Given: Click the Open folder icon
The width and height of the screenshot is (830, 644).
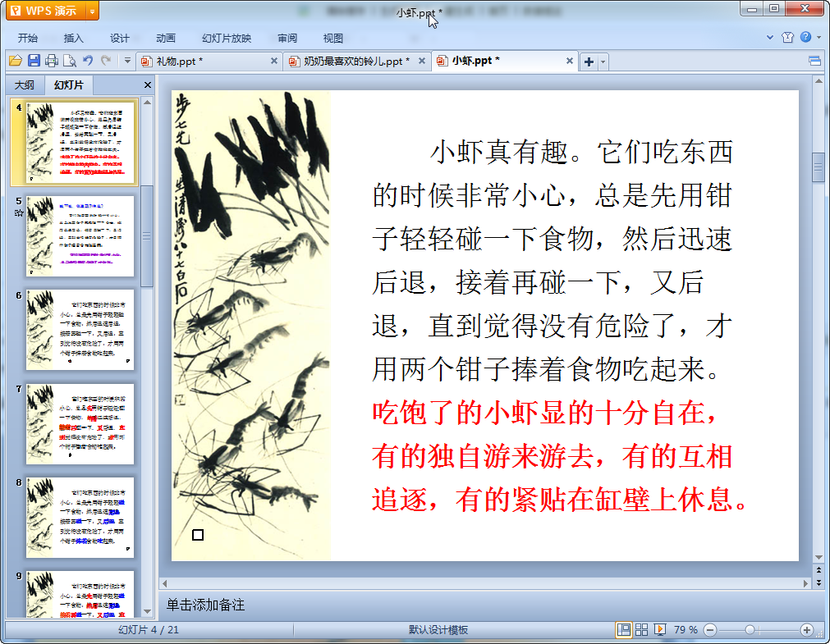Looking at the screenshot, I should click(16, 61).
